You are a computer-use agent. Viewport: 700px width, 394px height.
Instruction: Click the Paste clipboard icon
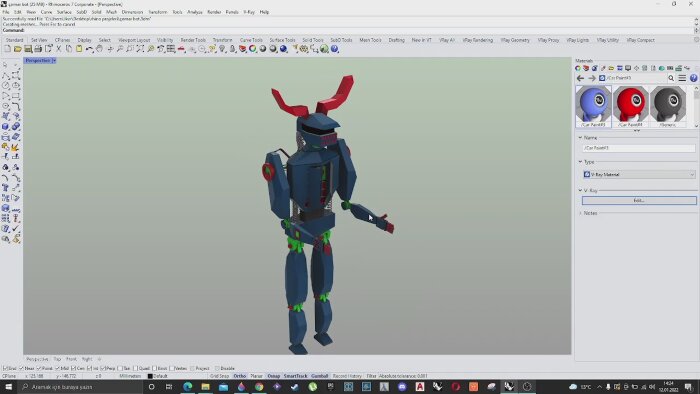79,49
